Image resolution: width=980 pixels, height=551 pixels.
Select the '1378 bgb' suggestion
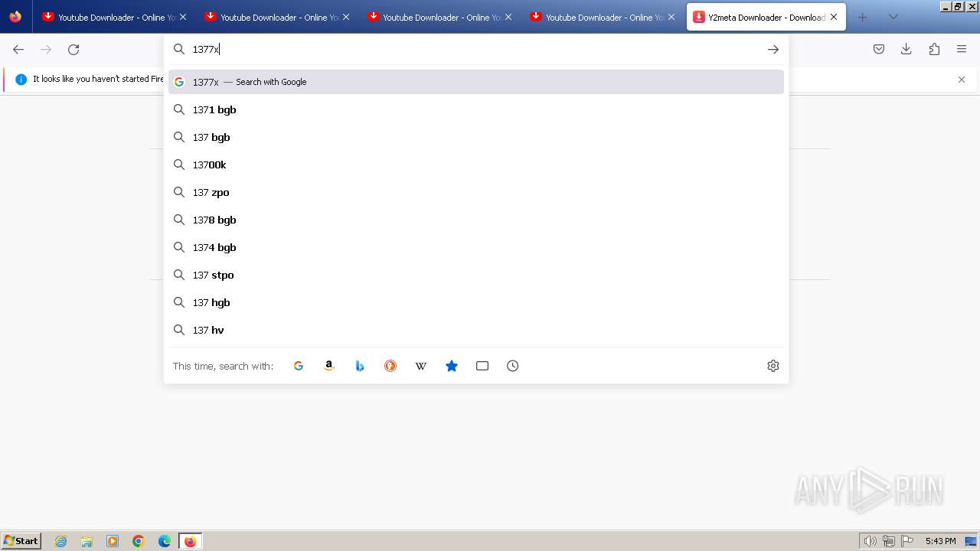coord(476,220)
